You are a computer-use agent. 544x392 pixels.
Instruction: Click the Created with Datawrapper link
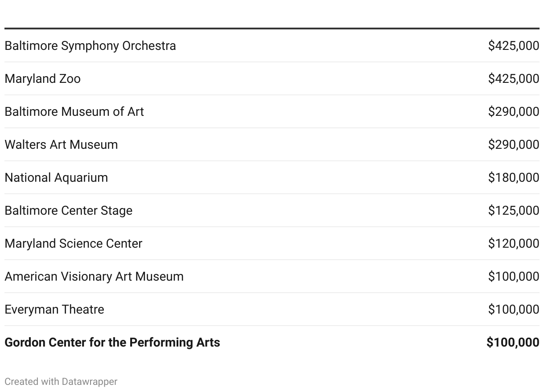61,382
